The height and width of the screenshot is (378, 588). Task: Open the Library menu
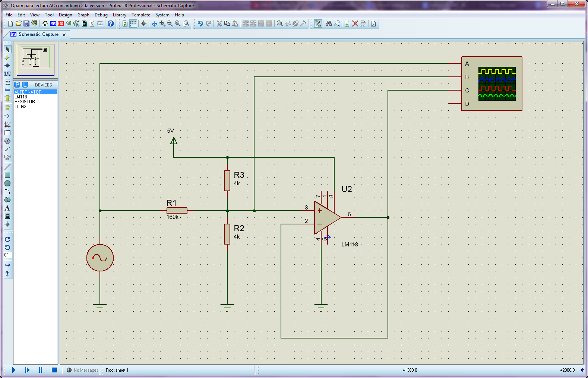tap(120, 15)
